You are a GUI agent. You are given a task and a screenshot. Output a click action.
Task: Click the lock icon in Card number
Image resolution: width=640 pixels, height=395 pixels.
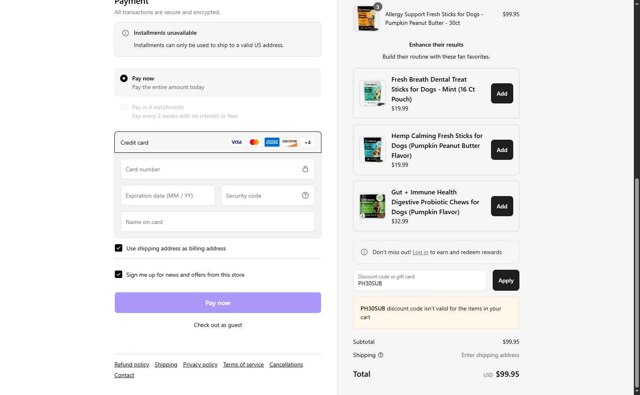(x=305, y=169)
